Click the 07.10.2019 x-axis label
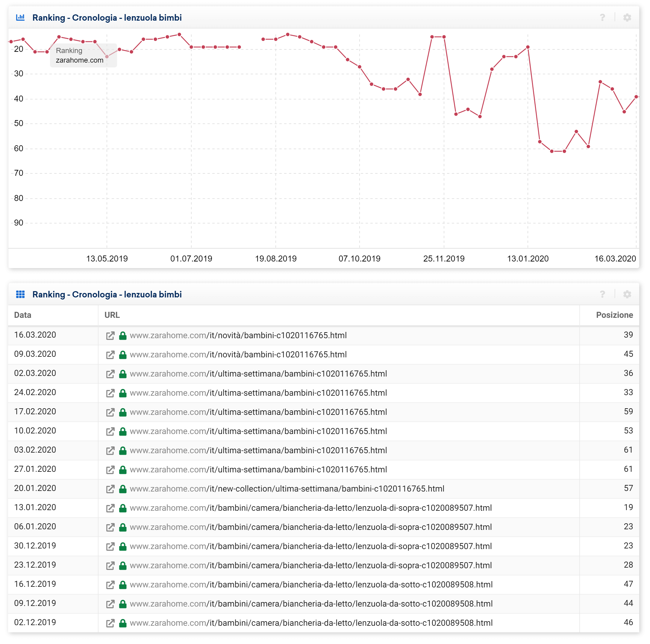 (359, 259)
